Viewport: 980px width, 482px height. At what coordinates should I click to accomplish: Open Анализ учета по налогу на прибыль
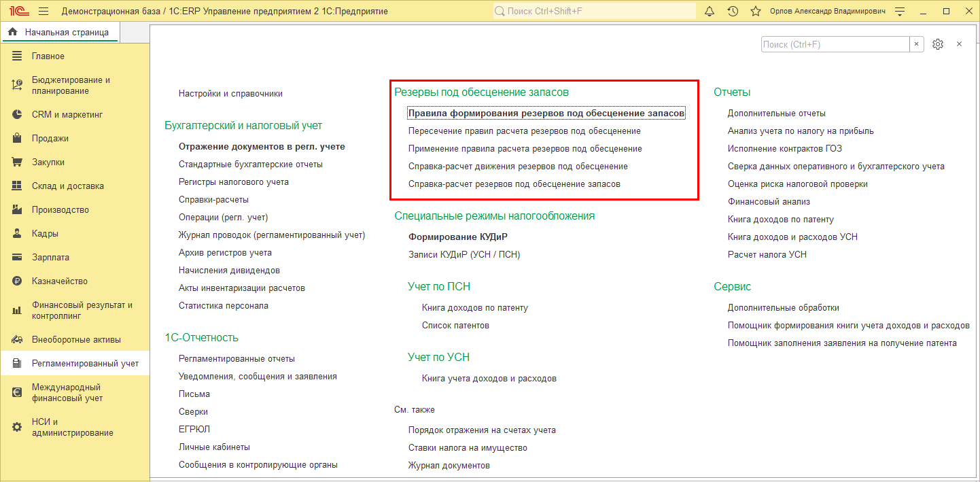click(801, 131)
